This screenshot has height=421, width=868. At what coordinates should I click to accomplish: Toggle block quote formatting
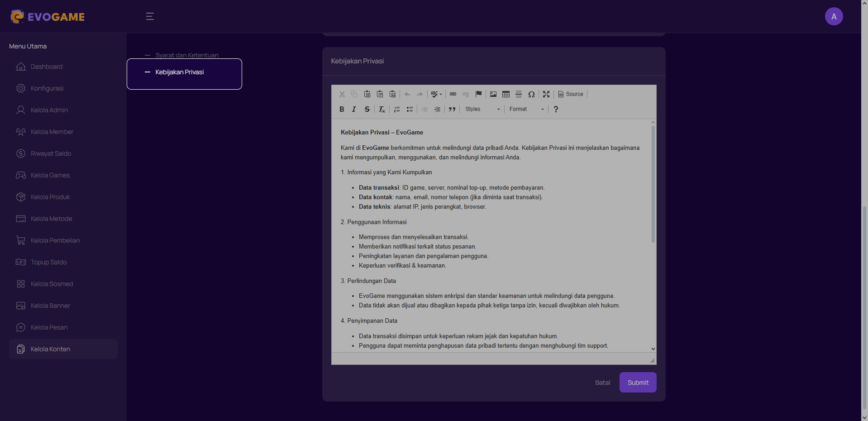[x=452, y=109]
